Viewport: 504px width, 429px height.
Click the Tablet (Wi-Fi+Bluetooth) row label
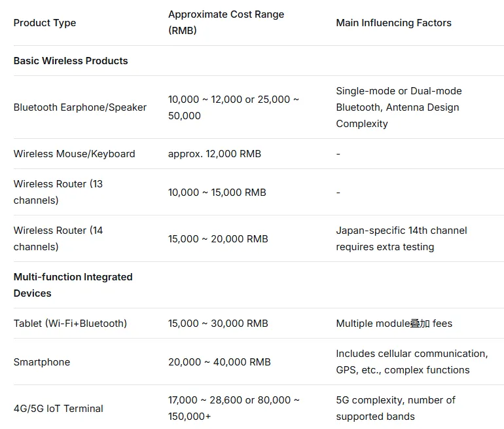tap(70, 324)
